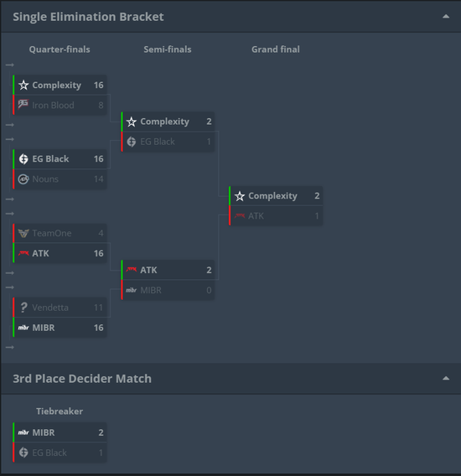This screenshot has height=476, width=461.
Task: Collapse the 3rd Place Decider Match section
Action: tap(446, 378)
